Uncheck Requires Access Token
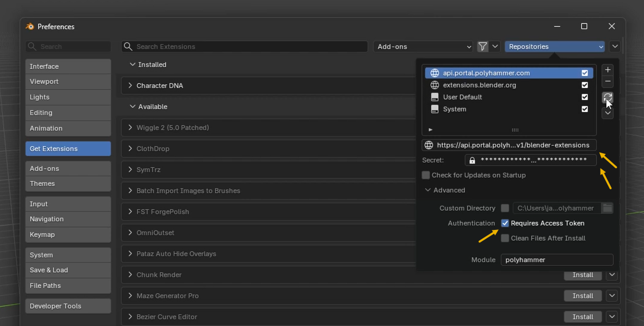 (x=505, y=223)
